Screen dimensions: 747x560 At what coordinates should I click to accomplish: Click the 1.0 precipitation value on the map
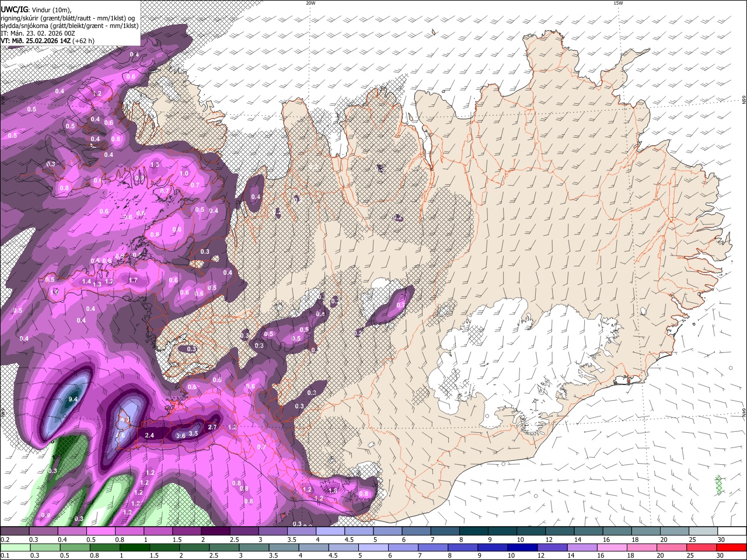(x=184, y=173)
